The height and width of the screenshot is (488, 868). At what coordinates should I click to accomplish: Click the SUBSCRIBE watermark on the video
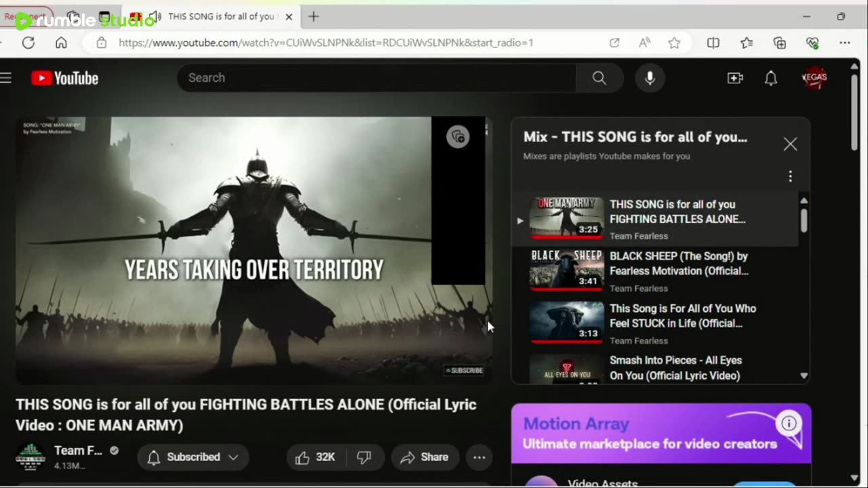(465, 370)
